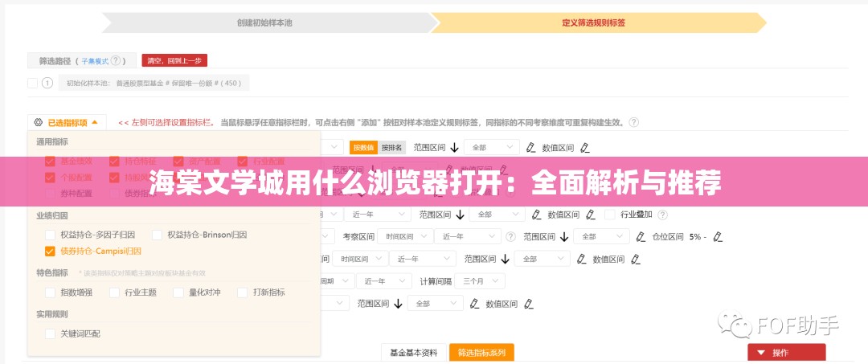
Task: Click the circled number 1 path step icon
Action: (47, 84)
